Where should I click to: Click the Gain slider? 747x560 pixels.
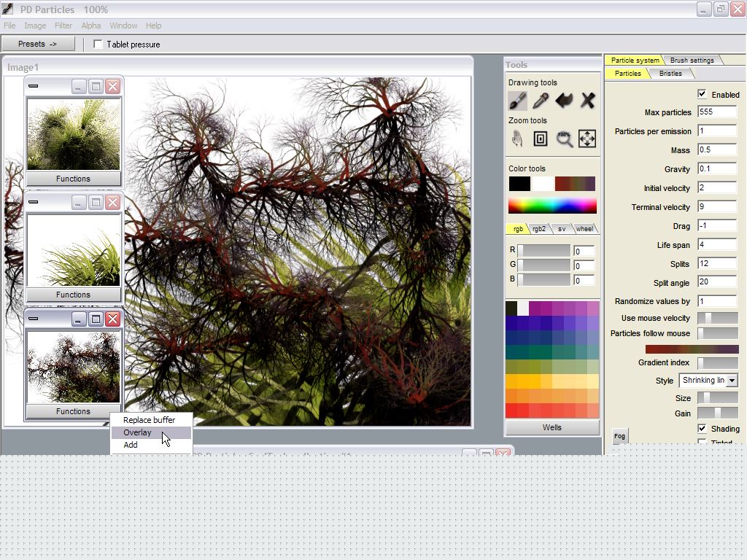[717, 413]
